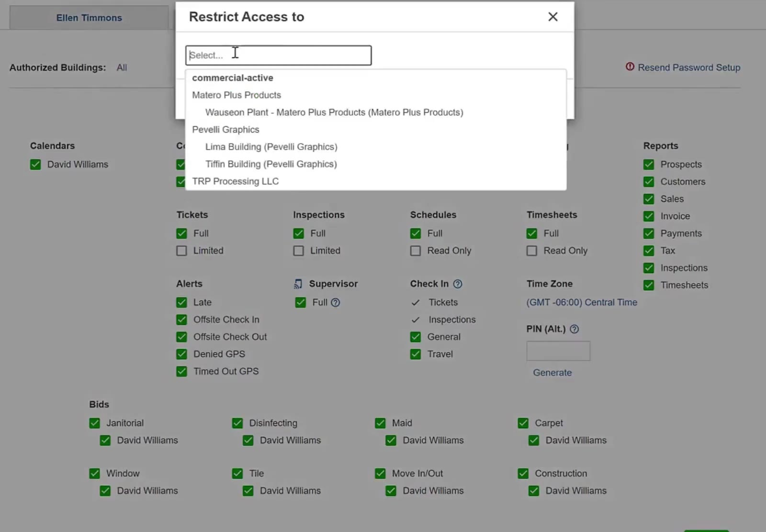
Task: Open Supervisor Full help question icon
Action: click(336, 302)
